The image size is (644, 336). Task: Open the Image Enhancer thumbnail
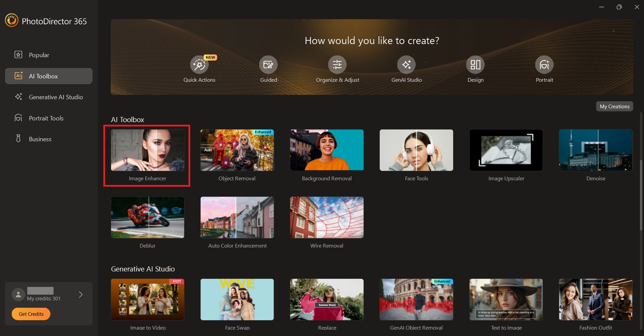coord(147,150)
